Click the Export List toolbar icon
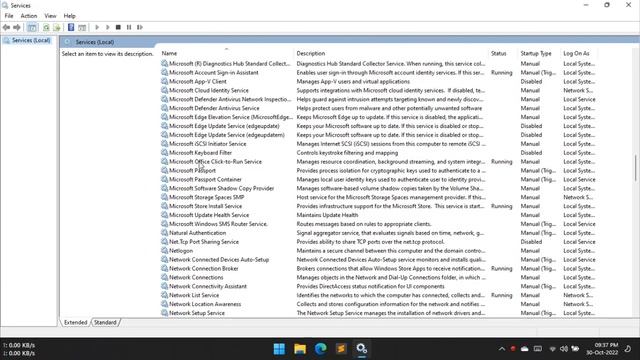 (57, 27)
